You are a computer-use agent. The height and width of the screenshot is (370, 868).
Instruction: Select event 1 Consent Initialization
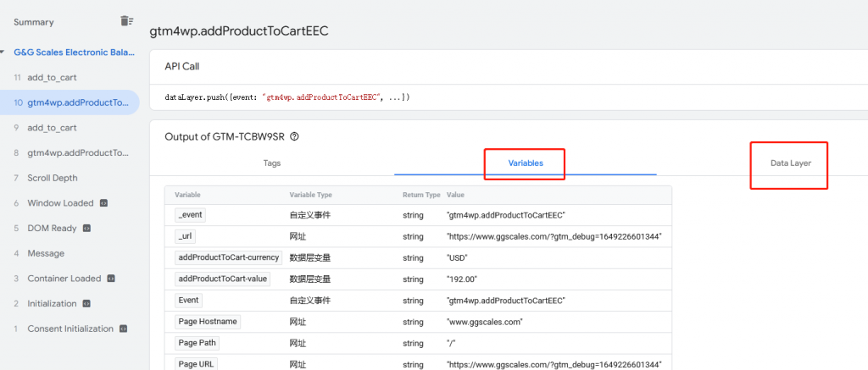(70, 329)
